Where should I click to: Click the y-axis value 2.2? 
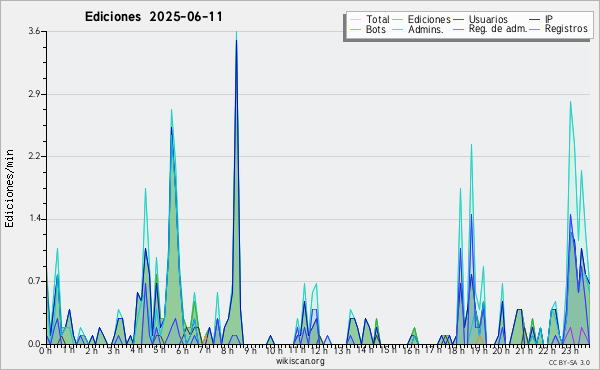point(34,156)
